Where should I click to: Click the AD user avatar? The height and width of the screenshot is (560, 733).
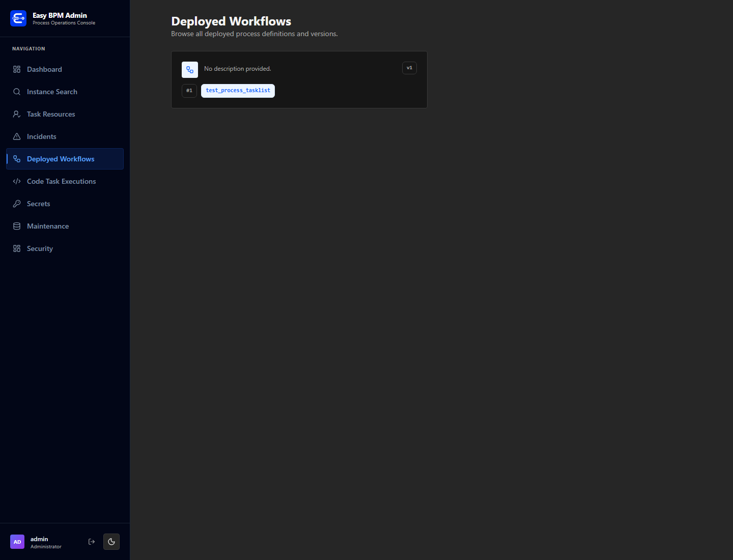pyautogui.click(x=17, y=542)
